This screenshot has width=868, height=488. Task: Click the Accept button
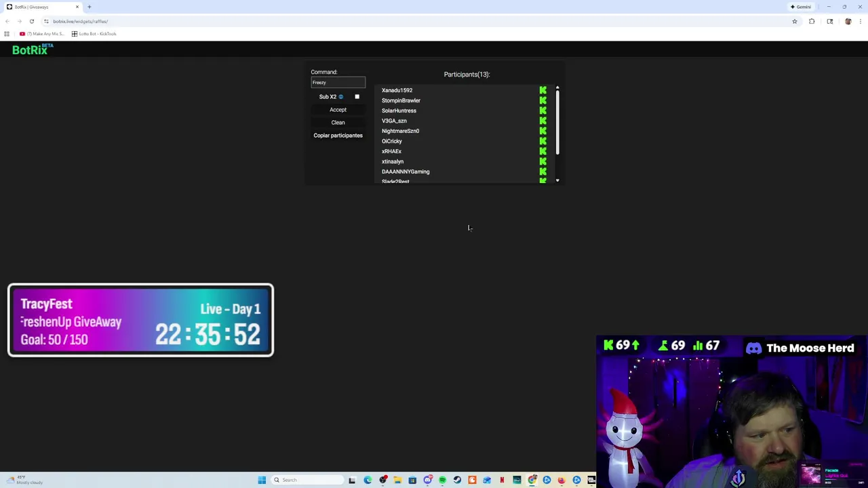point(338,110)
